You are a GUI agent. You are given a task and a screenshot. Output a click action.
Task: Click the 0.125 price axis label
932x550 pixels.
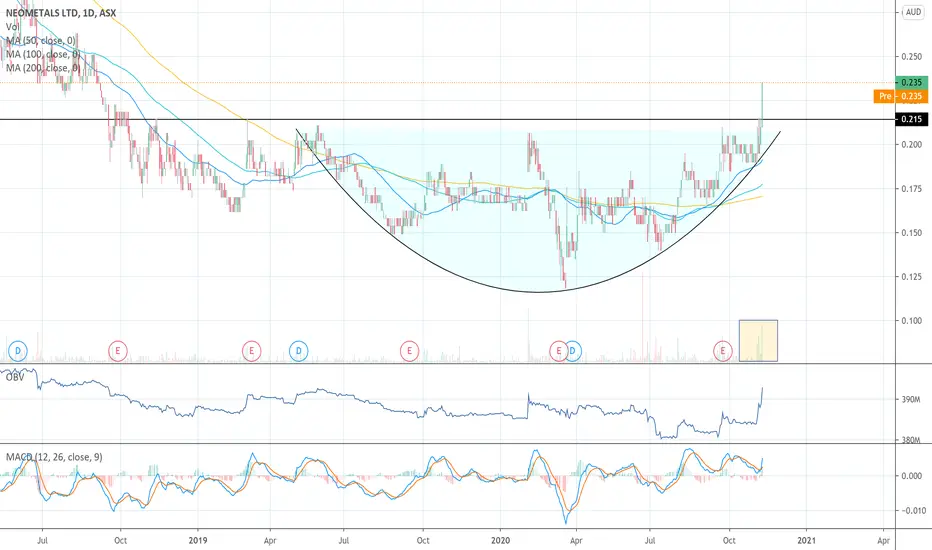[912, 276]
